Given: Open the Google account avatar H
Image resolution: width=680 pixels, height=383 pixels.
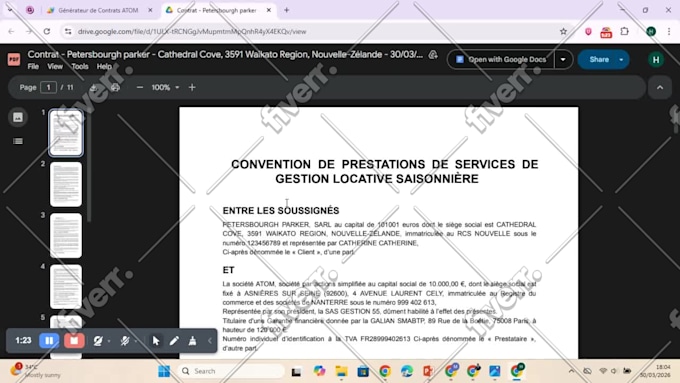Looking at the screenshot, I should pyautogui.click(x=656, y=59).
